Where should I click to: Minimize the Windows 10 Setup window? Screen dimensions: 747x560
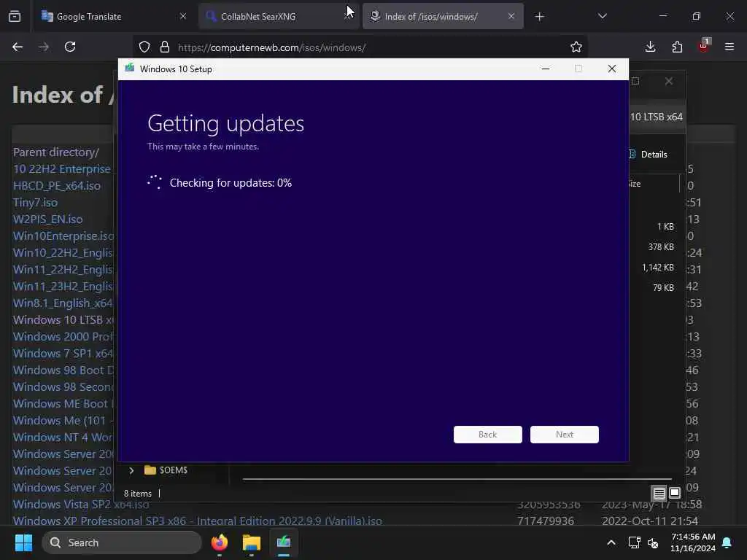coord(546,69)
